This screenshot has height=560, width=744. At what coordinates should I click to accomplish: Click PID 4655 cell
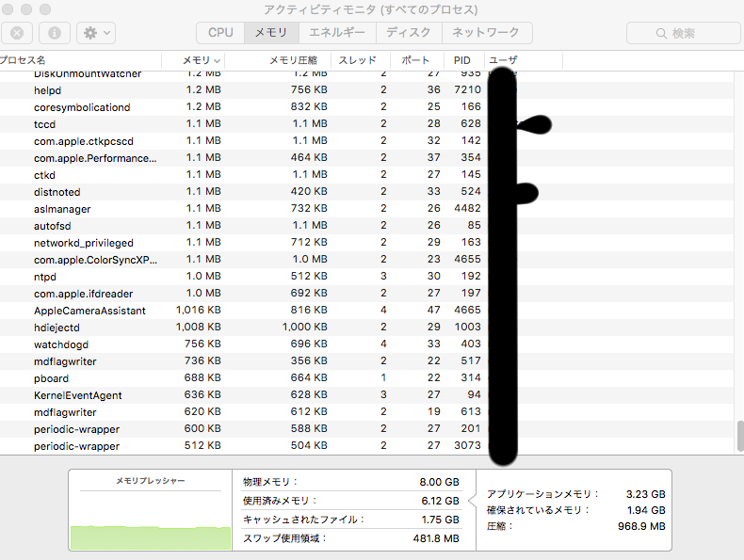(x=467, y=260)
